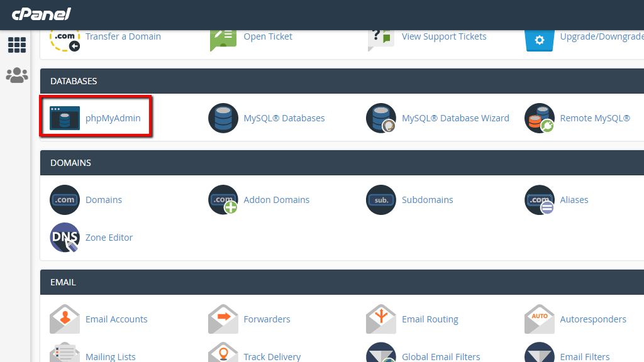Click the Open Ticket speech icon

click(x=223, y=41)
